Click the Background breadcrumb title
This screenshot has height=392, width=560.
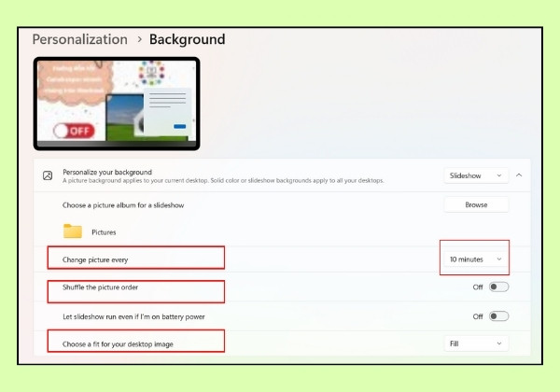coord(188,39)
